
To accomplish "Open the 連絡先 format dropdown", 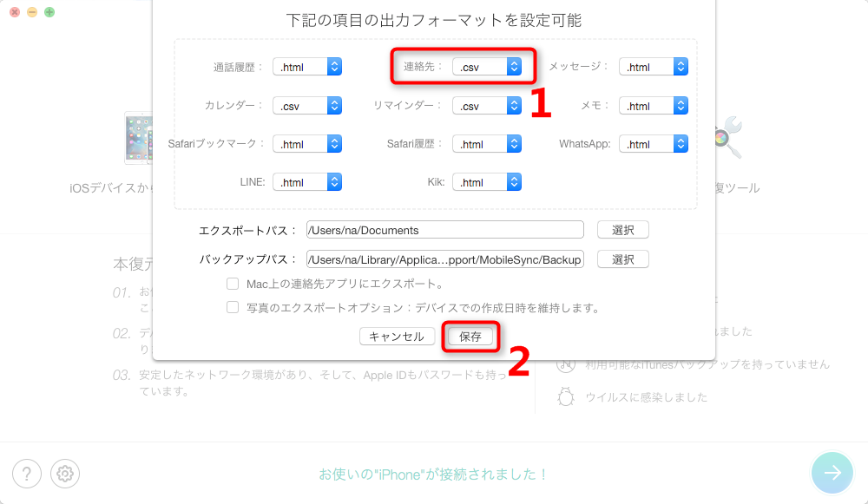I will coord(487,67).
